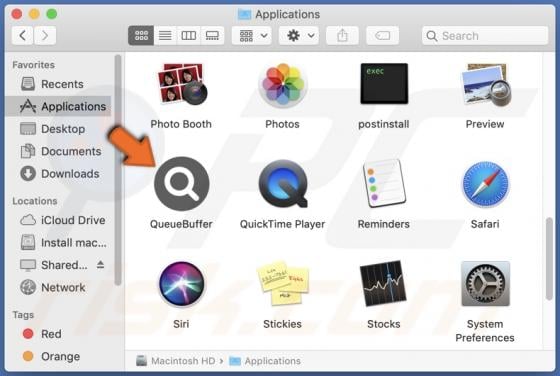
Task: Open the Action gear dropdown menu
Action: click(299, 35)
